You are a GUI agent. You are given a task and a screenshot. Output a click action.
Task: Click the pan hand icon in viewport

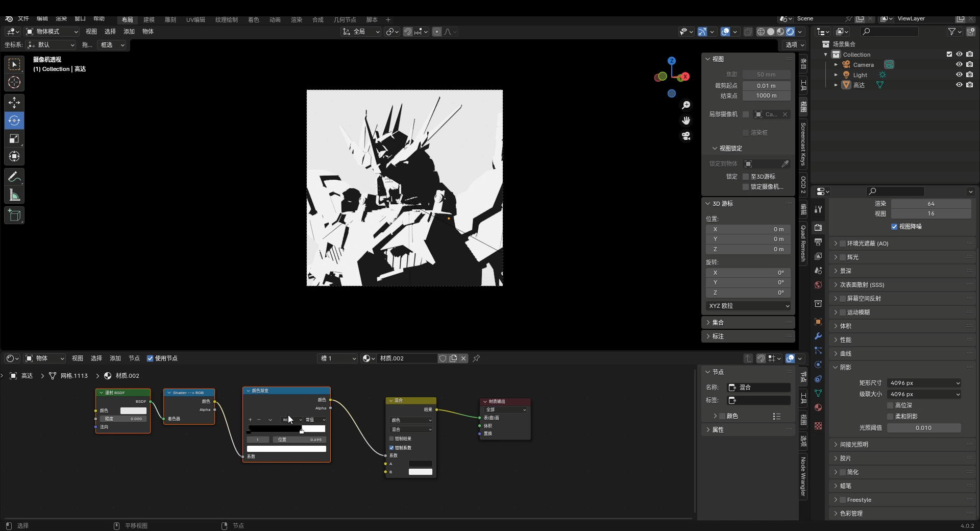(x=686, y=120)
